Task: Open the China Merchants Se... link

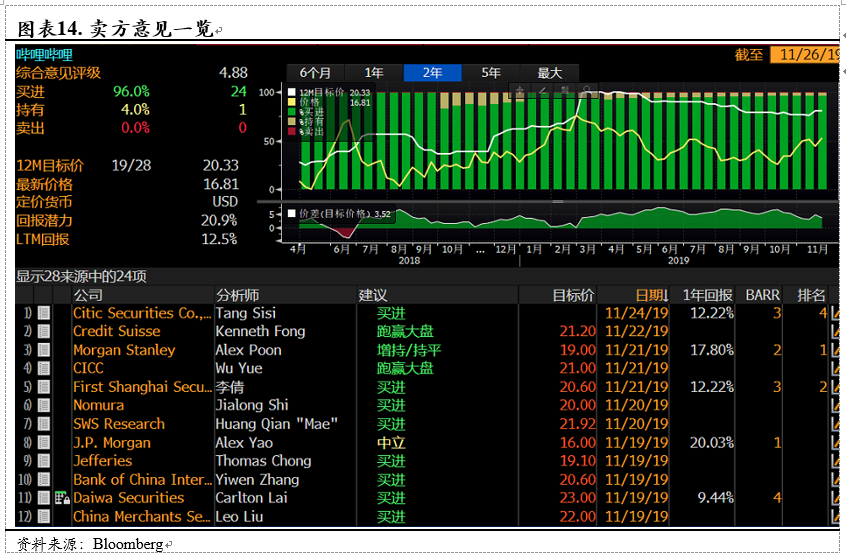Action: tap(142, 517)
